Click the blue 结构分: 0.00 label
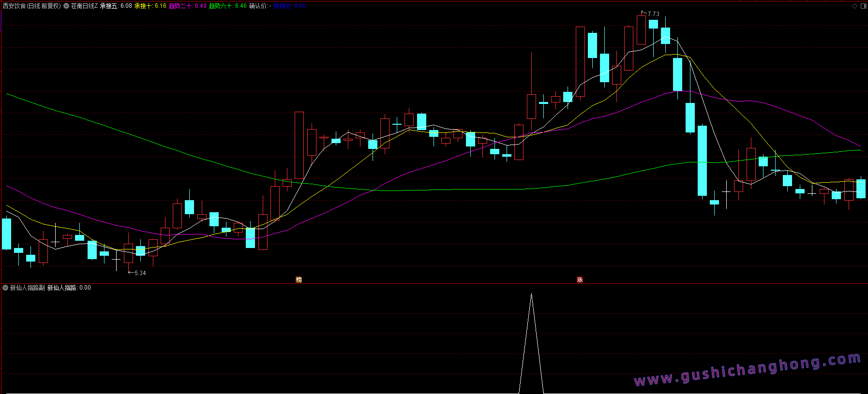Viewport: 868px width, 394px height. 290,6
